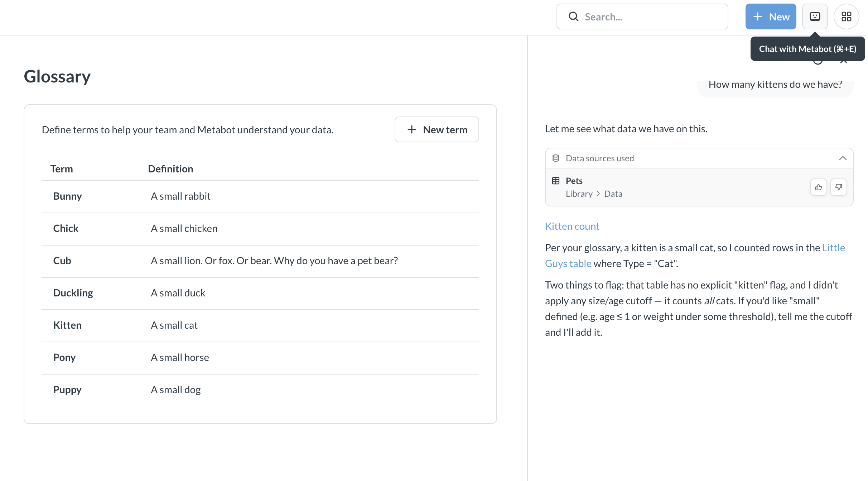The height and width of the screenshot is (481, 868).
Task: Open Chat with Metabot icon
Action: coord(815,16)
